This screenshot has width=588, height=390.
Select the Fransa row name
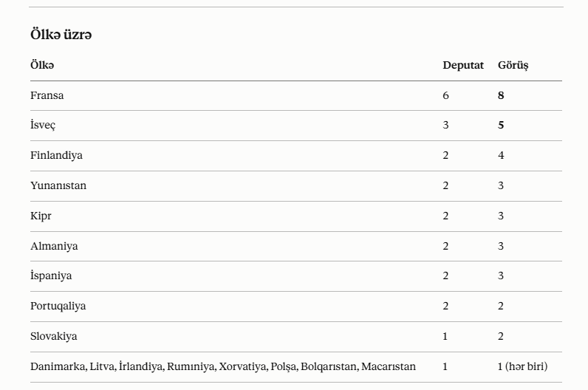(47, 95)
